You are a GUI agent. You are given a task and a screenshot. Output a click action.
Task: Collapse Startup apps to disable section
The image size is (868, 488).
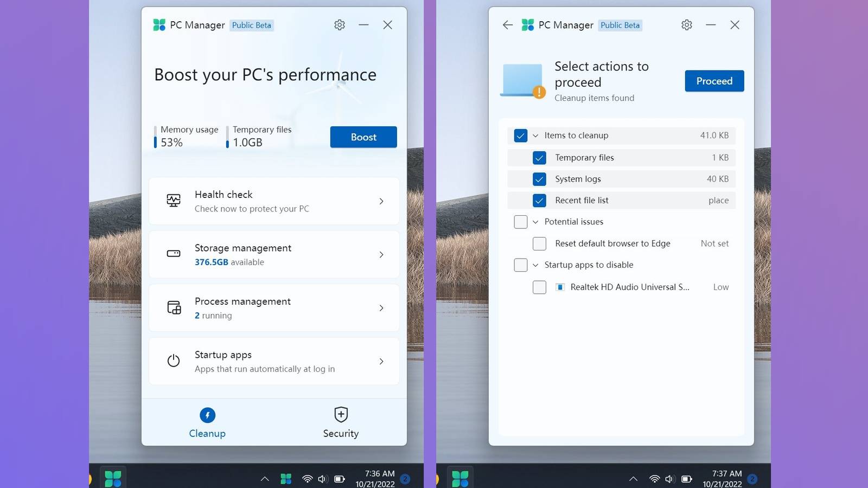point(535,265)
